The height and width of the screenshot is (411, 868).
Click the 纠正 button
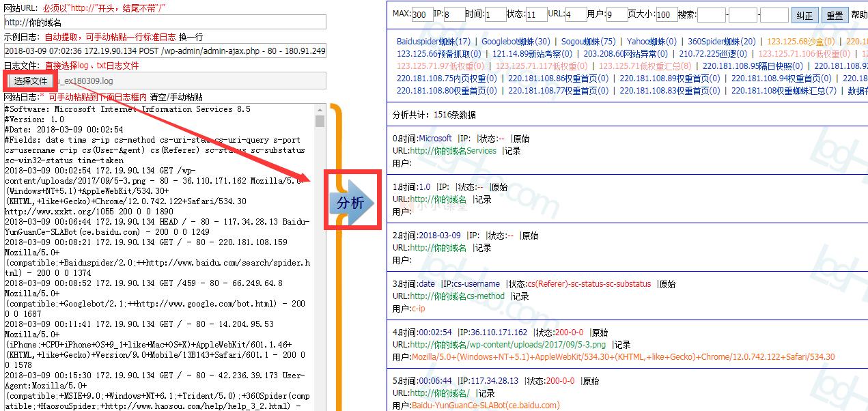(804, 14)
